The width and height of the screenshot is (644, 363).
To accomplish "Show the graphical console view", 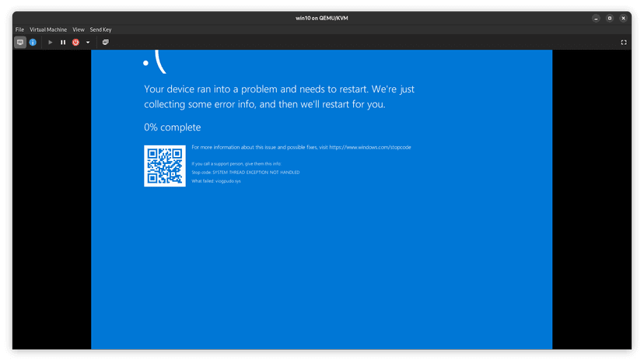I will pyautogui.click(x=20, y=42).
